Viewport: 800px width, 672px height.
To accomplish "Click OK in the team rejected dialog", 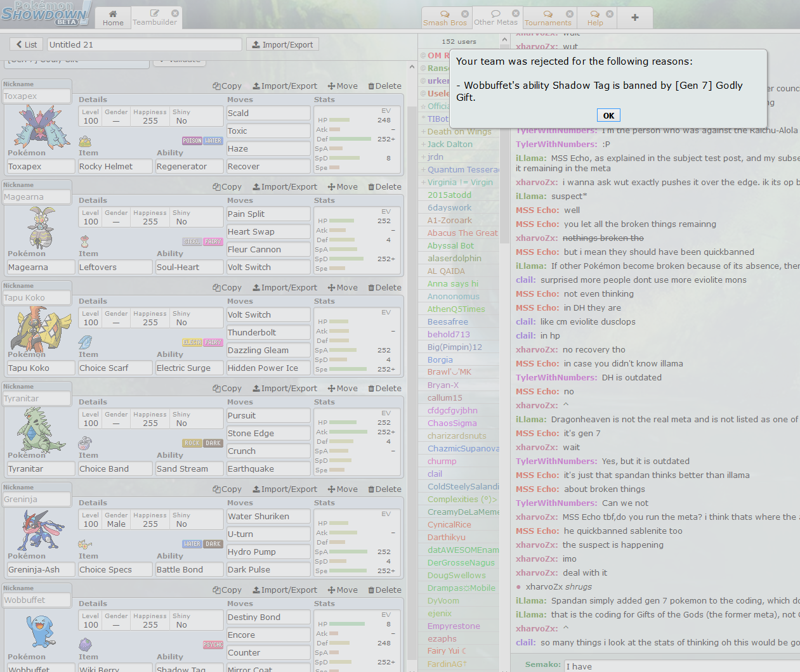I will click(x=608, y=115).
